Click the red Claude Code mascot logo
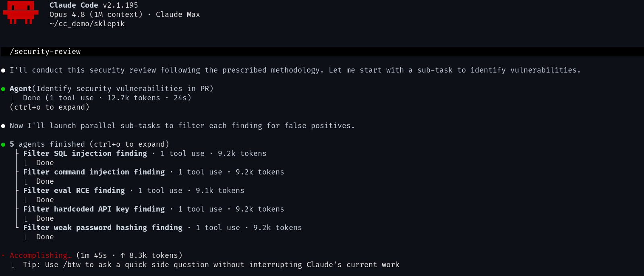 click(x=21, y=12)
